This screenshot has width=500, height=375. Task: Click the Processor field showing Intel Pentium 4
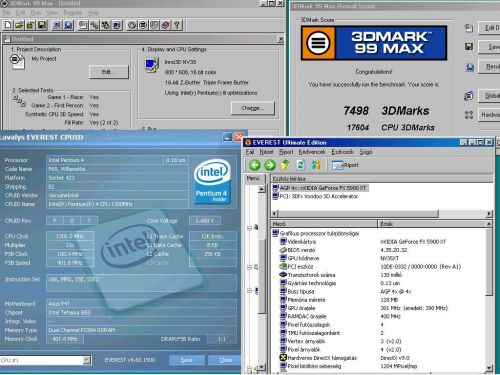105,160
